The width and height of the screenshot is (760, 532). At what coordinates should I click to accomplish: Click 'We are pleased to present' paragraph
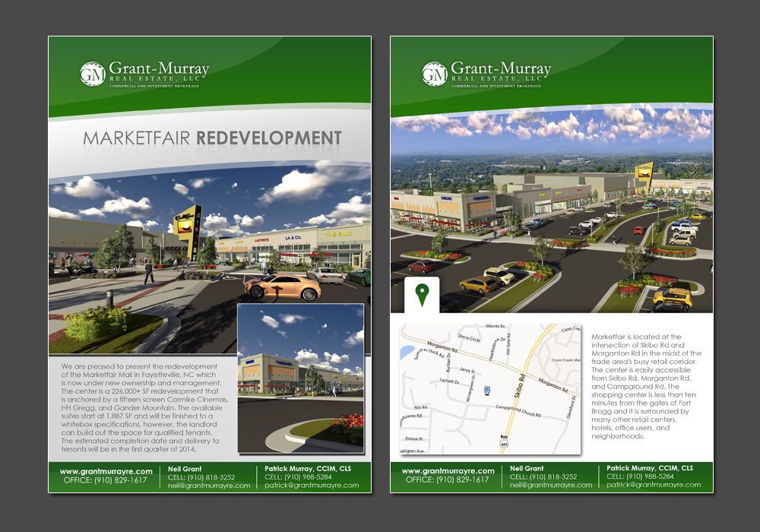click(144, 407)
